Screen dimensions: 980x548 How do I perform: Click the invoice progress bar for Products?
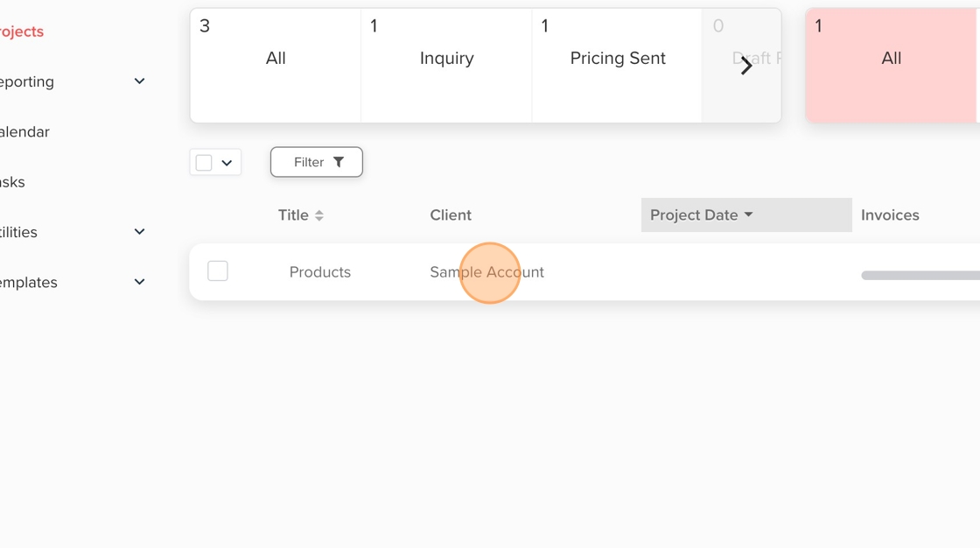(919, 275)
